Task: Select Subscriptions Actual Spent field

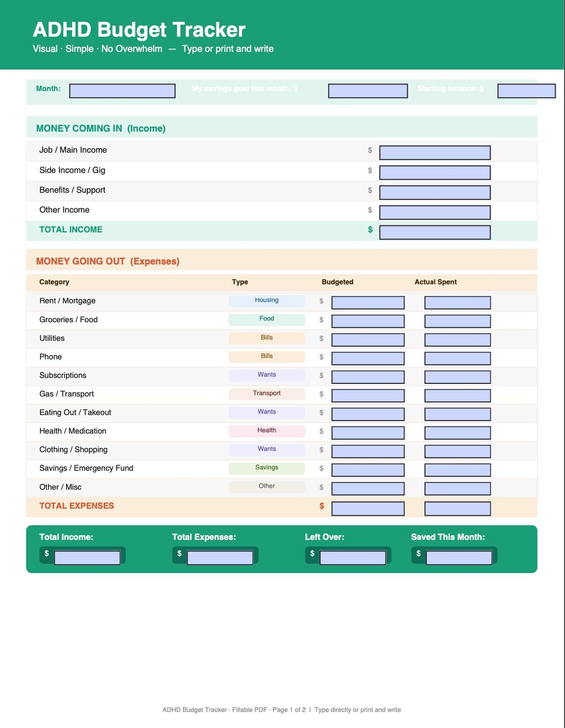Action: tap(457, 377)
